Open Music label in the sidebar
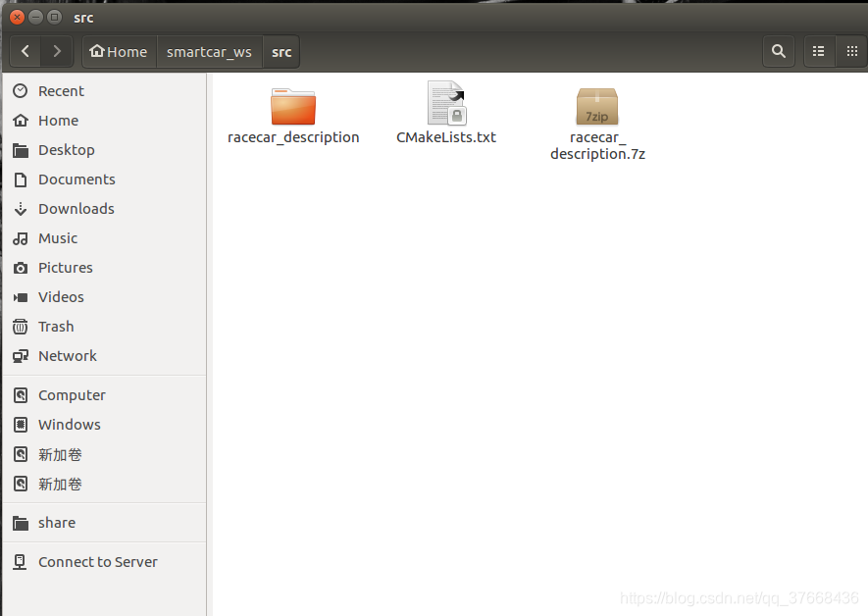This screenshot has height=616, width=868. 58,238
